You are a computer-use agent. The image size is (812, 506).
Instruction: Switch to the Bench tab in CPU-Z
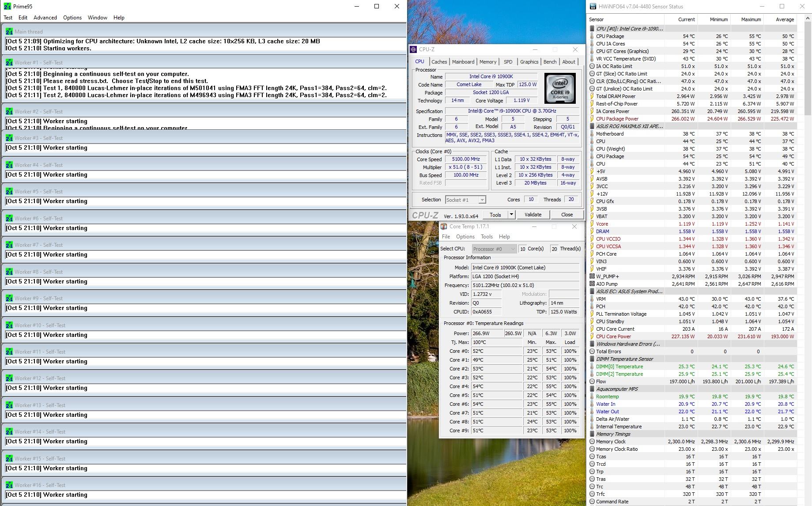(x=550, y=62)
